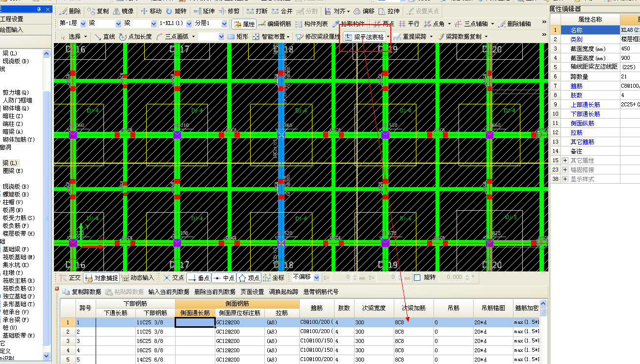The height and width of the screenshot is (364, 640).
Task: Click 修改梁段属性 modify beam segment
Action: pos(318,37)
